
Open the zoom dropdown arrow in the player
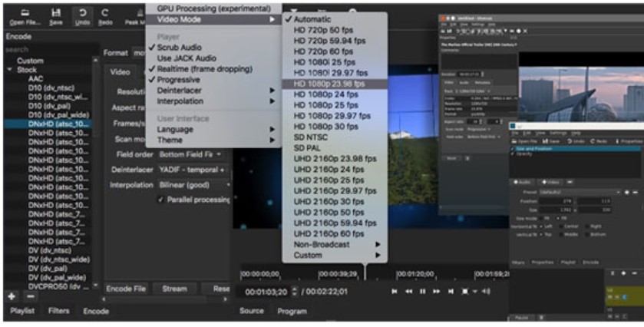pyautogui.click(x=474, y=291)
